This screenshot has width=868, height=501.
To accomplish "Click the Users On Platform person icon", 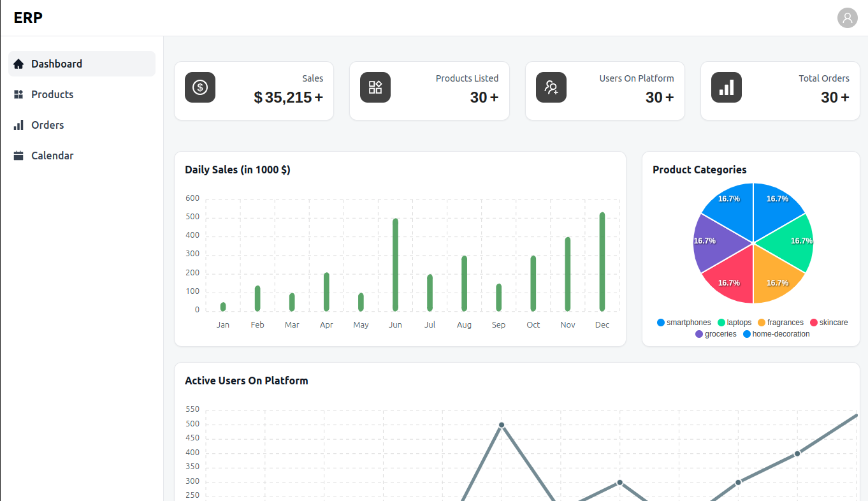I will coord(551,87).
